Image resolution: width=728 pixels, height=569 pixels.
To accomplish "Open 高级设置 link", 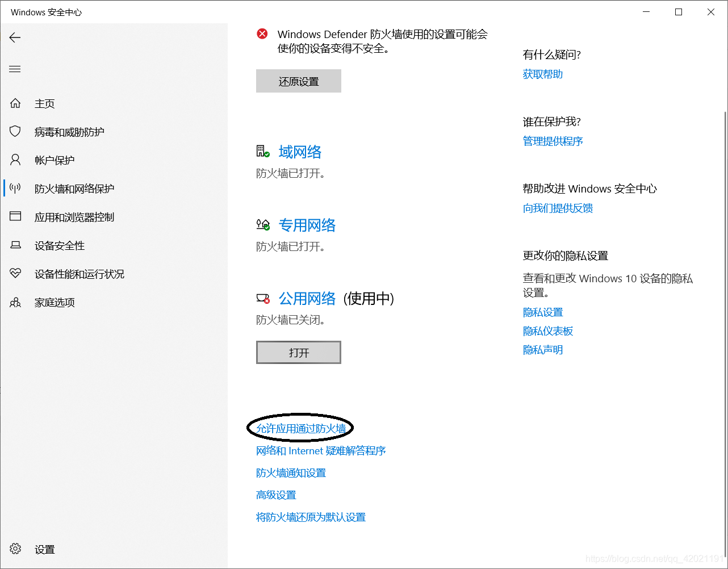I will pyautogui.click(x=276, y=495).
